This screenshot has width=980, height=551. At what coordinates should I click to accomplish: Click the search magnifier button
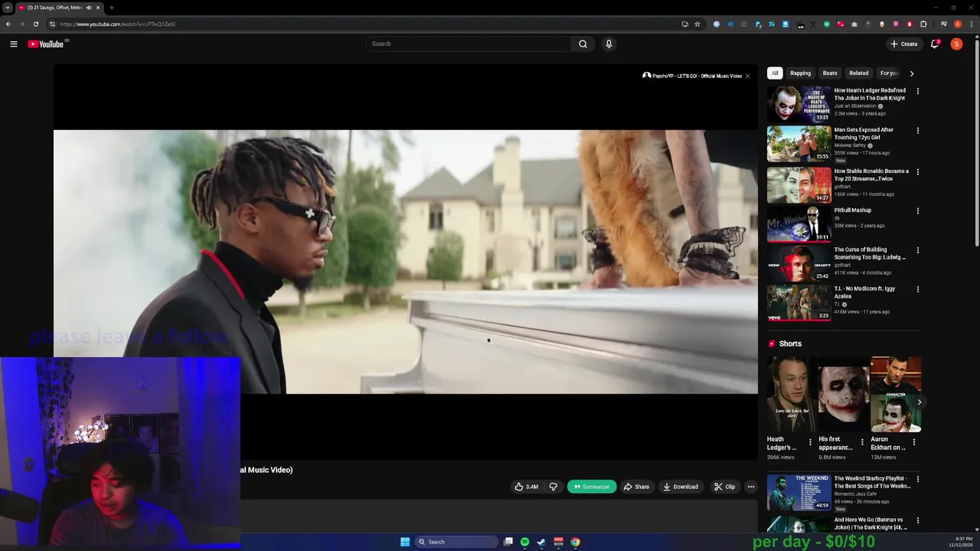(583, 44)
